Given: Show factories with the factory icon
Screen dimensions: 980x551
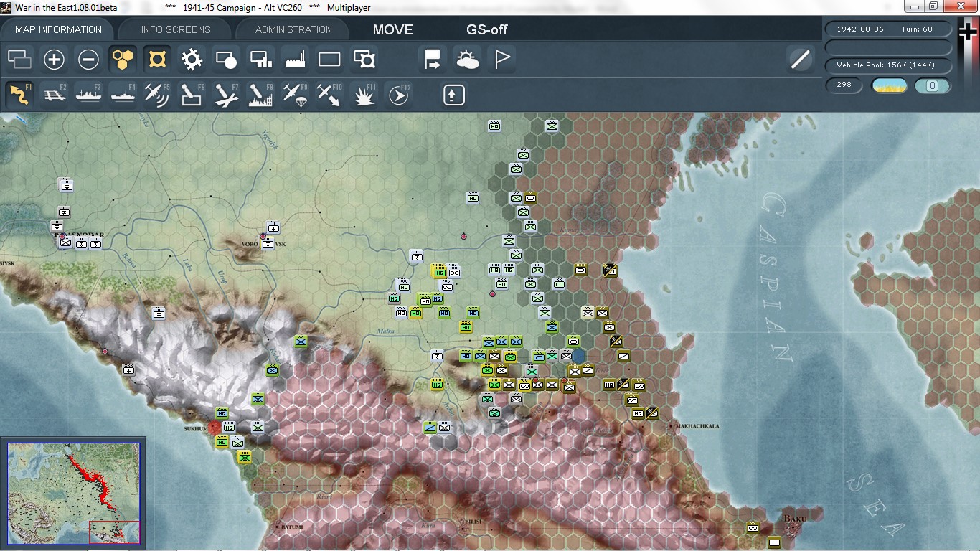Looking at the screenshot, I should click(295, 59).
